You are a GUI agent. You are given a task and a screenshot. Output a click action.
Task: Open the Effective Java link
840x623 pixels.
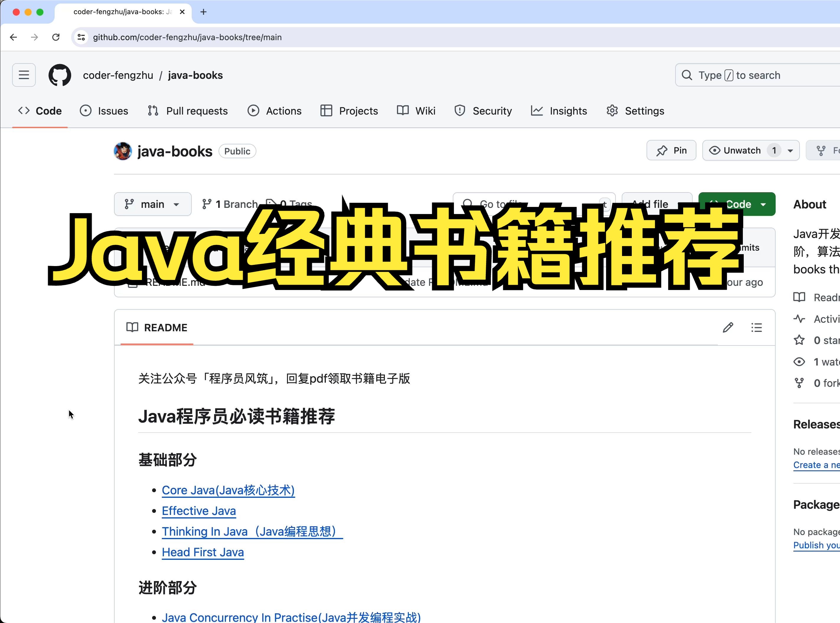pyautogui.click(x=199, y=511)
